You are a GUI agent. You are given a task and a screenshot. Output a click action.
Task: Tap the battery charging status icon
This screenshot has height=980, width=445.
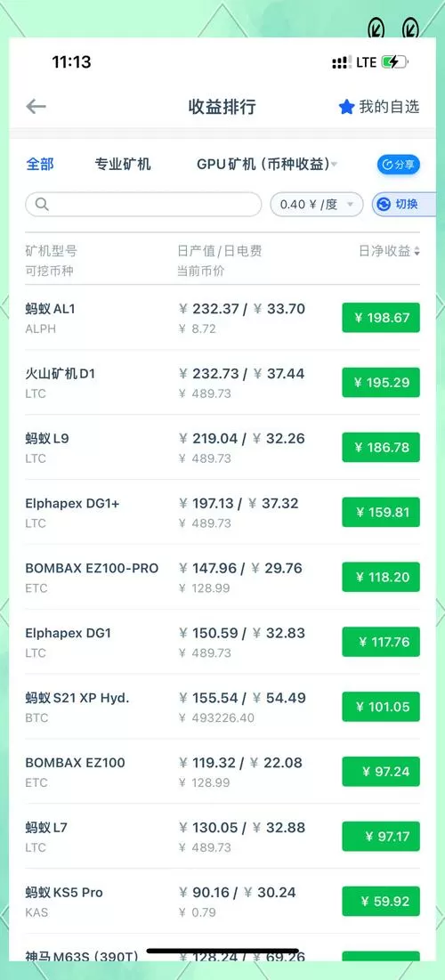tap(395, 62)
